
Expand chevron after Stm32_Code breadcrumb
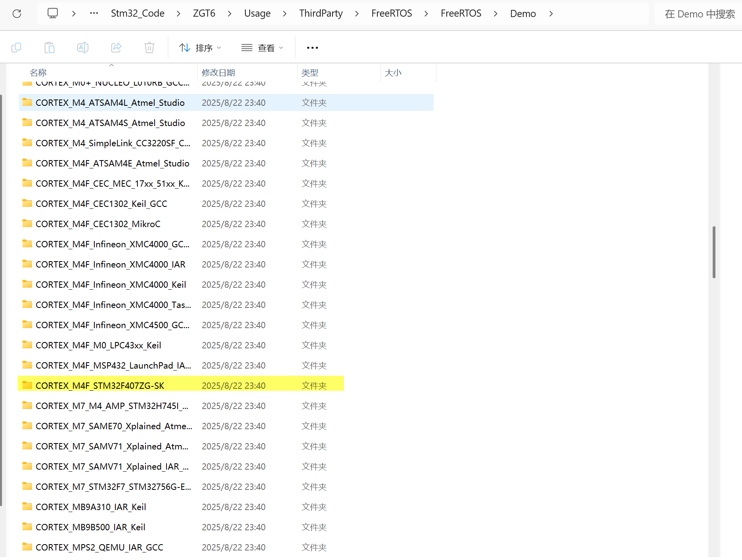click(x=178, y=13)
